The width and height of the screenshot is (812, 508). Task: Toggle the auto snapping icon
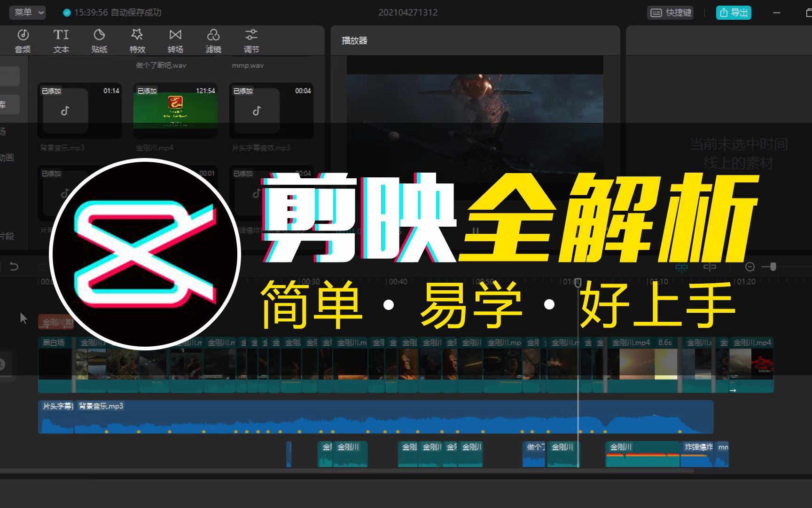pos(710,267)
